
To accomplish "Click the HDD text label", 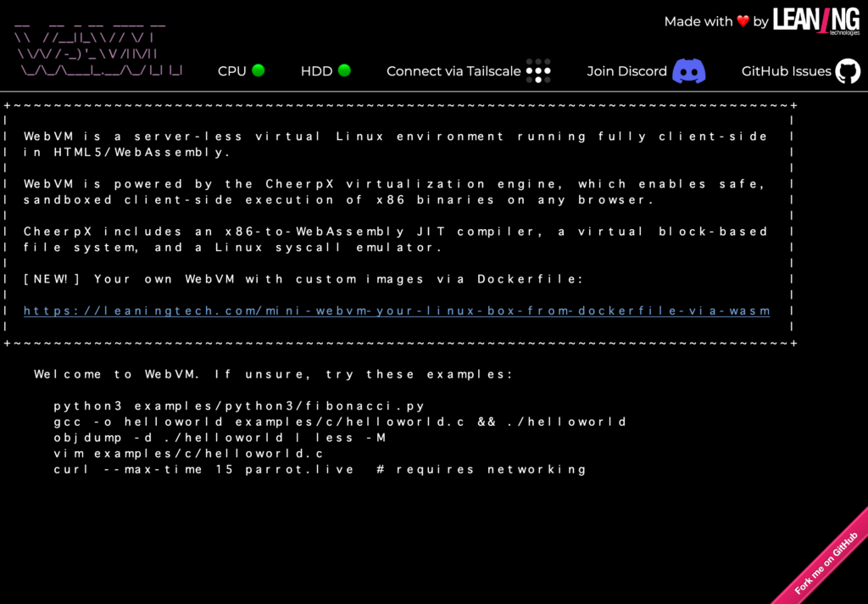I will pyautogui.click(x=316, y=71).
